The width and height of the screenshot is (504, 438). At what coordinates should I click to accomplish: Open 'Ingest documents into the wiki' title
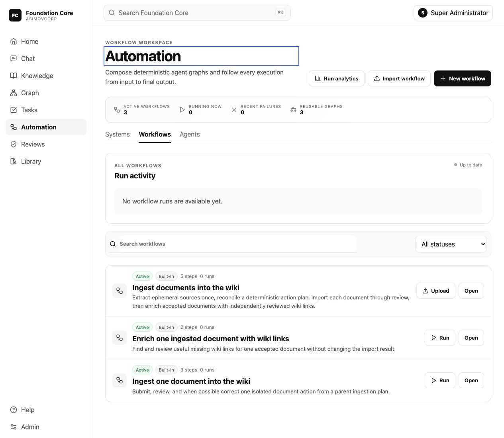click(186, 287)
